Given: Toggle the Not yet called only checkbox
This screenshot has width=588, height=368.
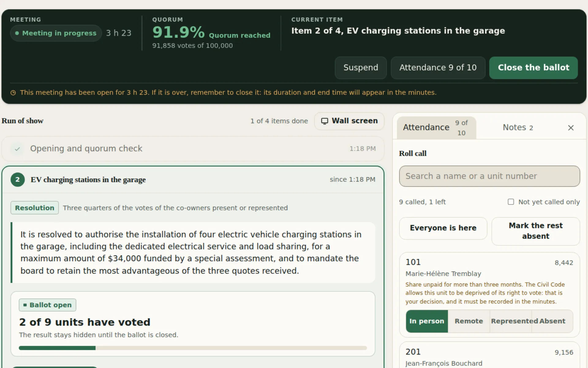Looking at the screenshot, I should (x=511, y=202).
